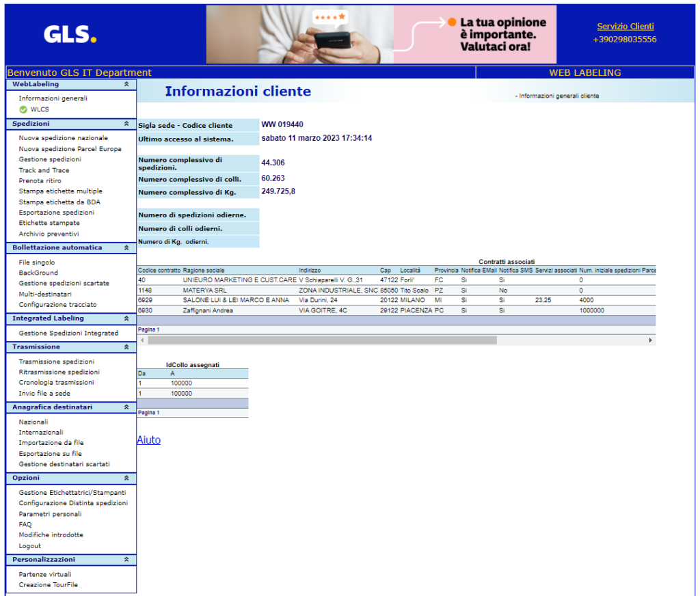Collapse the Spedizioni section chevron
Screen dimensions: 700x596
click(126, 124)
